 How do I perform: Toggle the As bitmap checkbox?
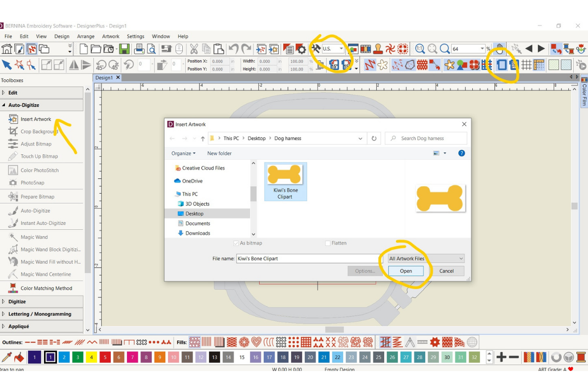(236, 243)
